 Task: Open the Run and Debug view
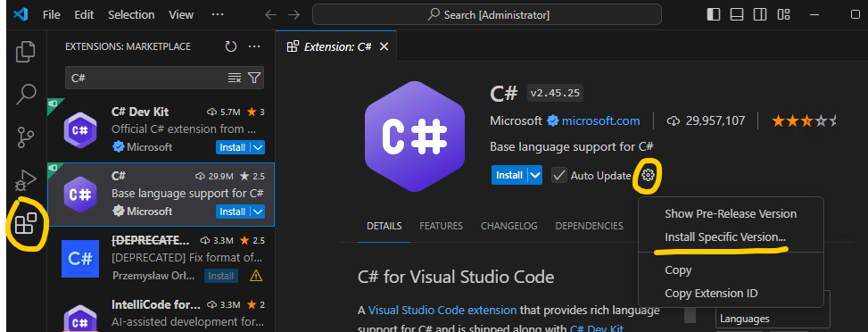point(26,179)
